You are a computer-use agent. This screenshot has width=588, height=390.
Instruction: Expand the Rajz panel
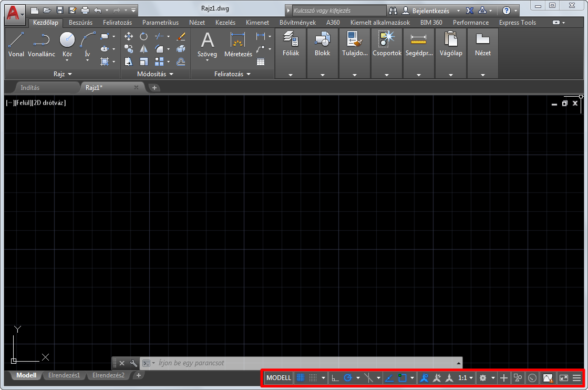[63, 74]
